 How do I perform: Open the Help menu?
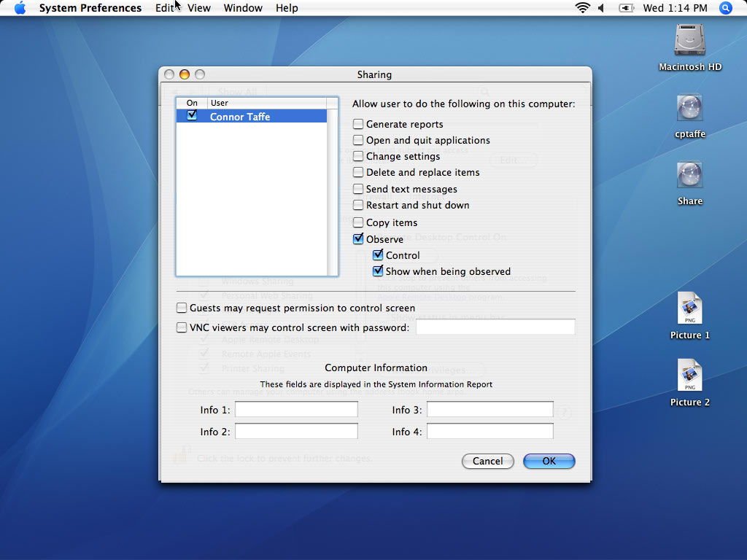287,8
